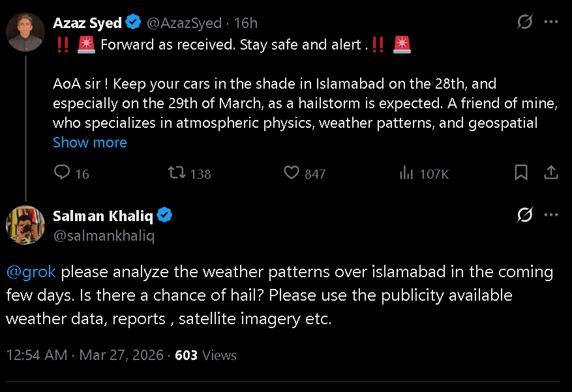Share Azaz Syed's tweet

coord(550,173)
